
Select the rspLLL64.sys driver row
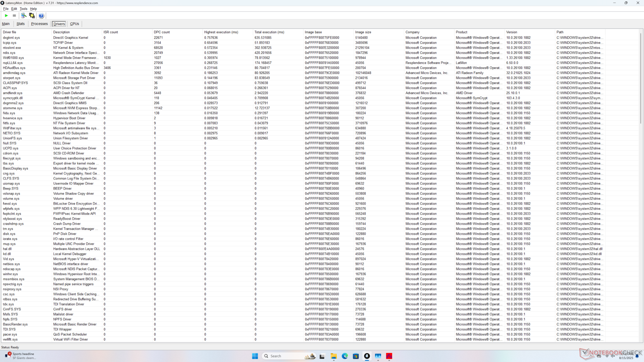tap(304, 63)
